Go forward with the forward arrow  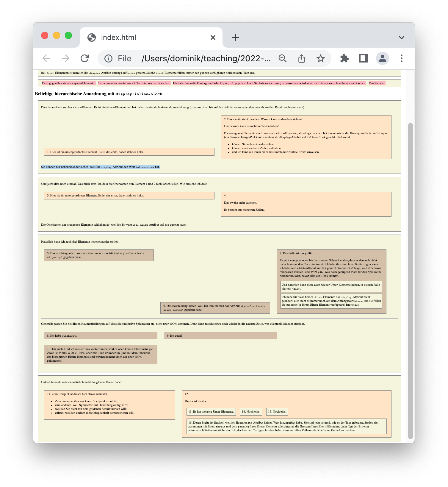coord(65,58)
